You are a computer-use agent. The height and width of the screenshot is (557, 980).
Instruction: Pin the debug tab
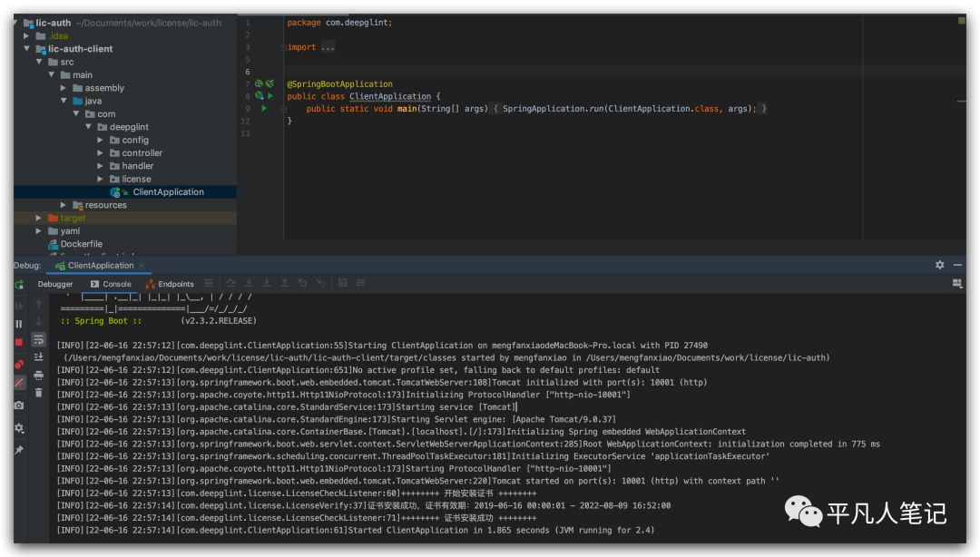(19, 450)
